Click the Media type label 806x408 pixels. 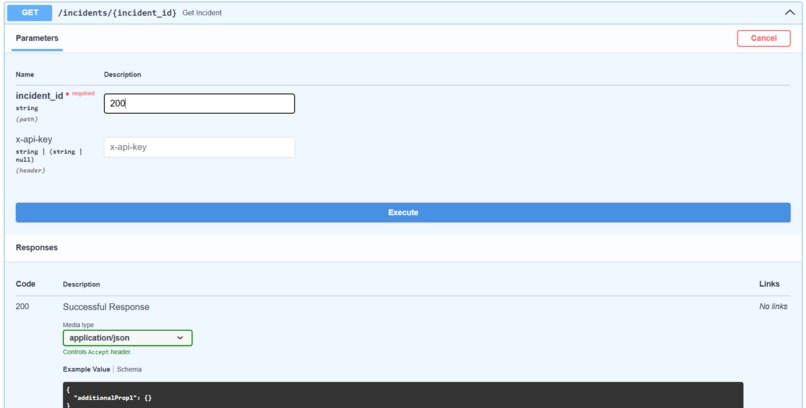78,325
